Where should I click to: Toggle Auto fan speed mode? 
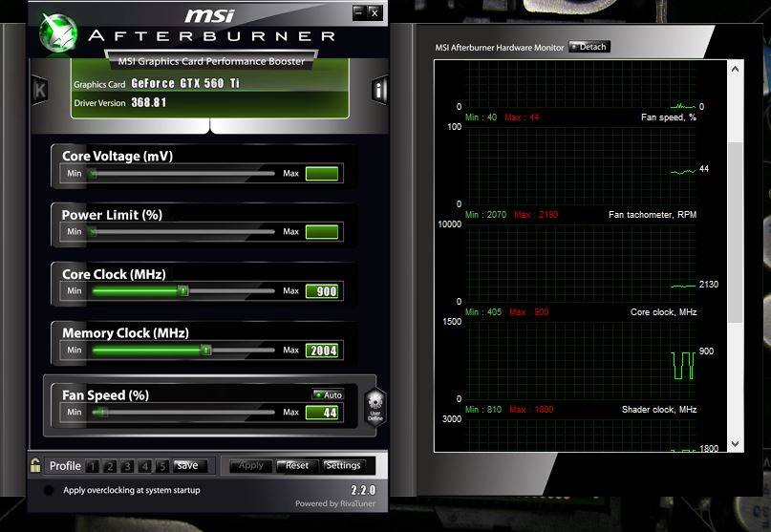point(328,394)
